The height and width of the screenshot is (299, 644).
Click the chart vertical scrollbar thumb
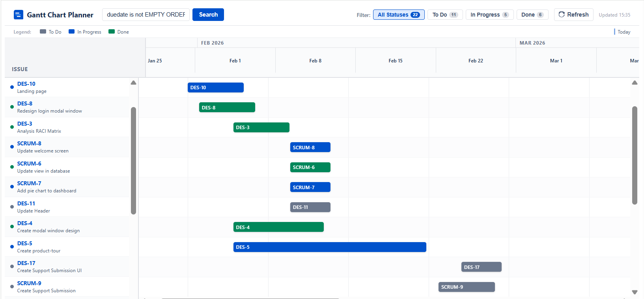pyautogui.click(x=635, y=155)
